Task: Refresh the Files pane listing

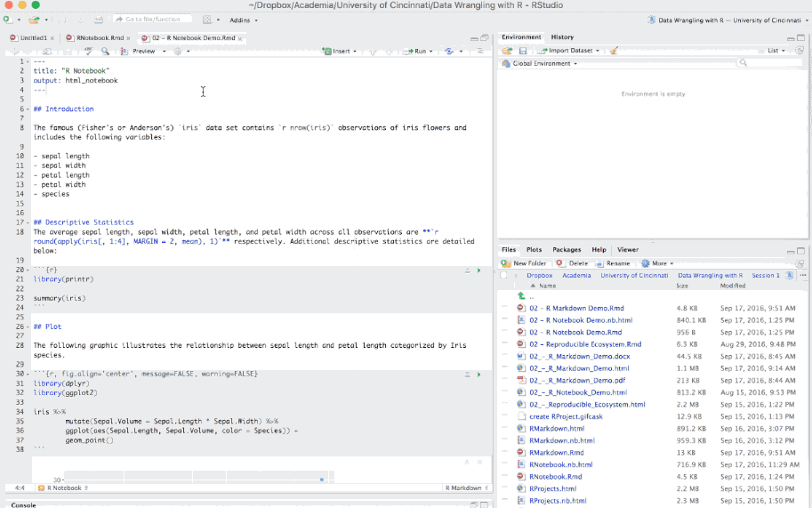Action: pos(800,263)
